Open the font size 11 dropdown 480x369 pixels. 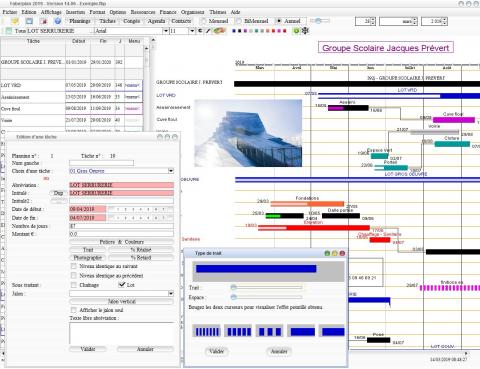[x=192, y=31]
